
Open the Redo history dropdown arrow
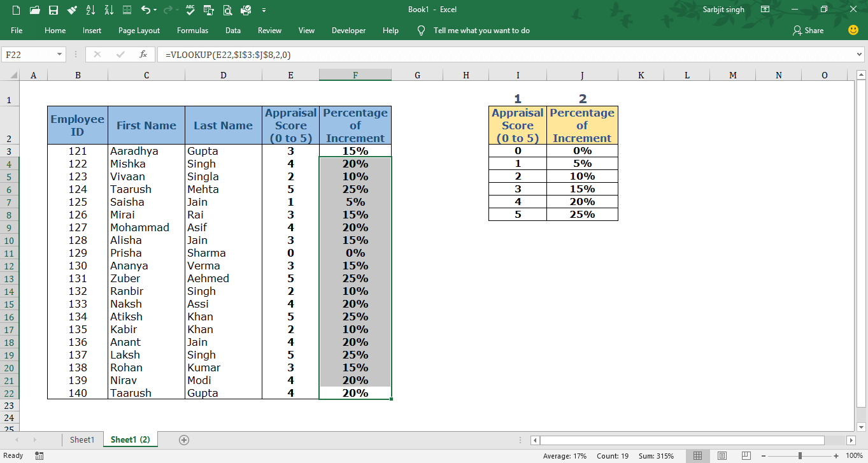177,10
